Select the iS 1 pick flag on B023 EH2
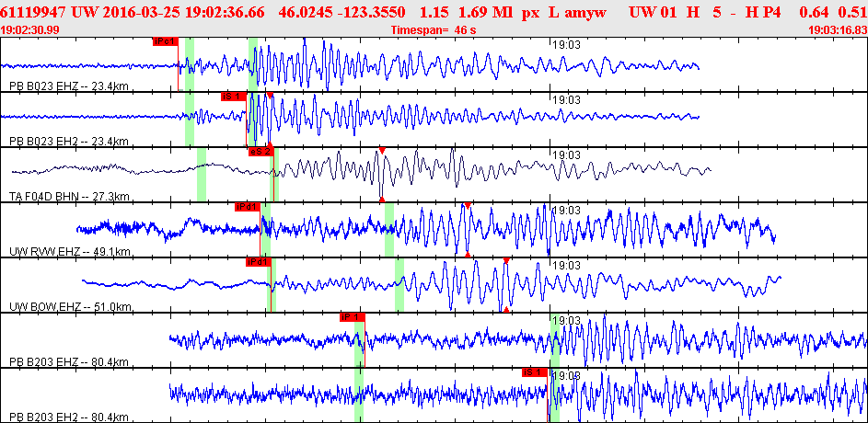The height and width of the screenshot is (423, 868). [x=233, y=96]
